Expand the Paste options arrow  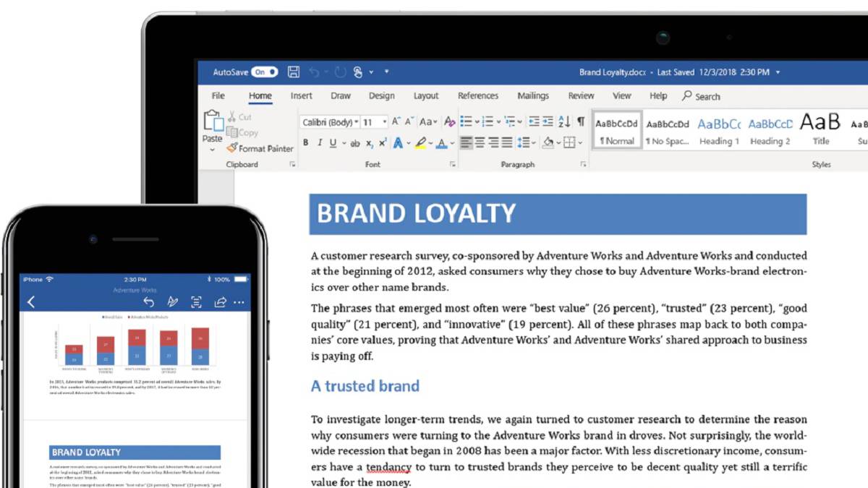click(212, 150)
